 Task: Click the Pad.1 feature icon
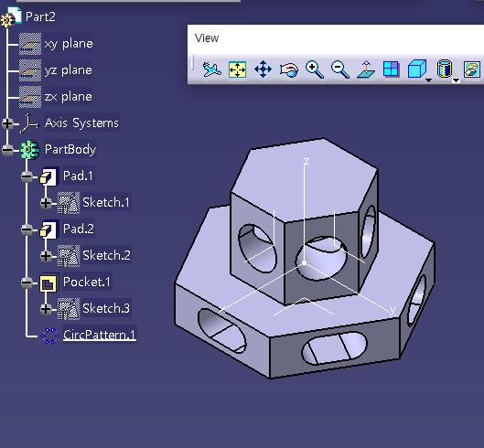coord(48,176)
